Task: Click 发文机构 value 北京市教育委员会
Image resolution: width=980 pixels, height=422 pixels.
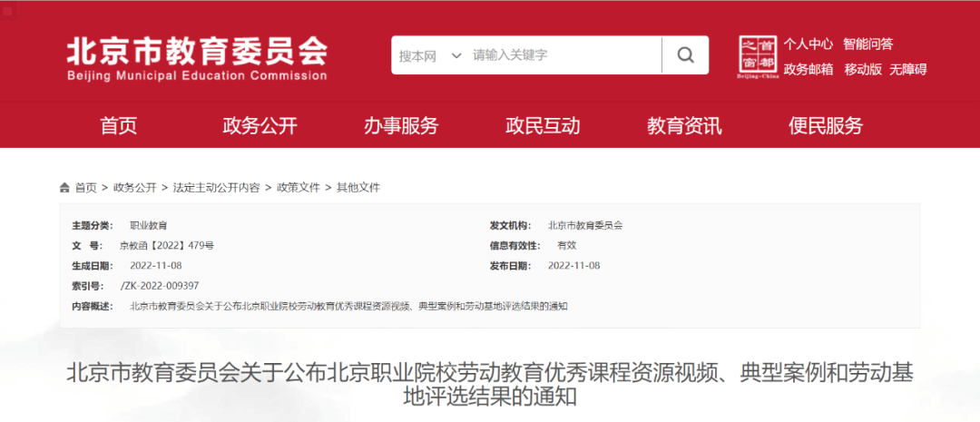Action: pos(585,226)
